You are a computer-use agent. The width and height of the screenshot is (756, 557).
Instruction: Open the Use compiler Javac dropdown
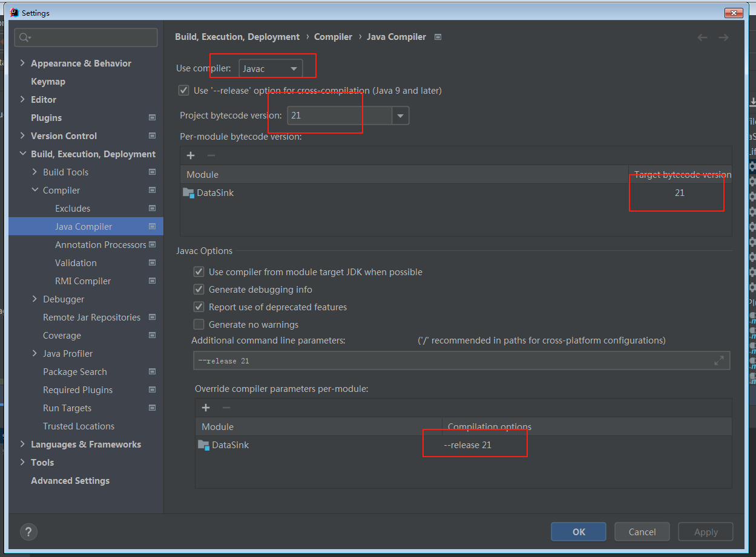tap(271, 68)
